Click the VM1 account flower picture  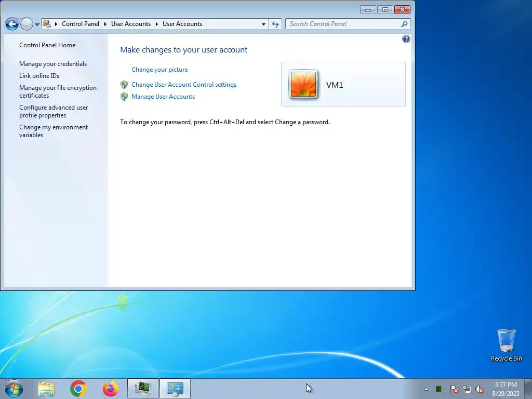tap(303, 84)
